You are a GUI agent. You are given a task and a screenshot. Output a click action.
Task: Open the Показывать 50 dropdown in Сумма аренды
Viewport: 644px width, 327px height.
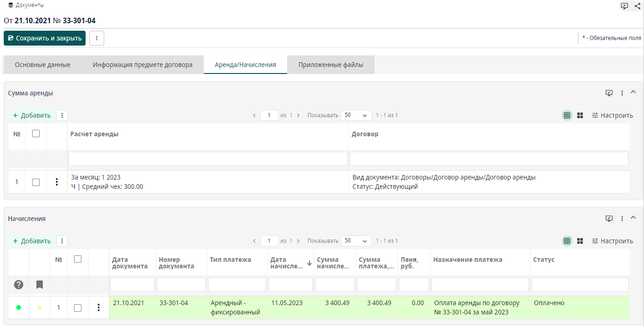pyautogui.click(x=356, y=115)
